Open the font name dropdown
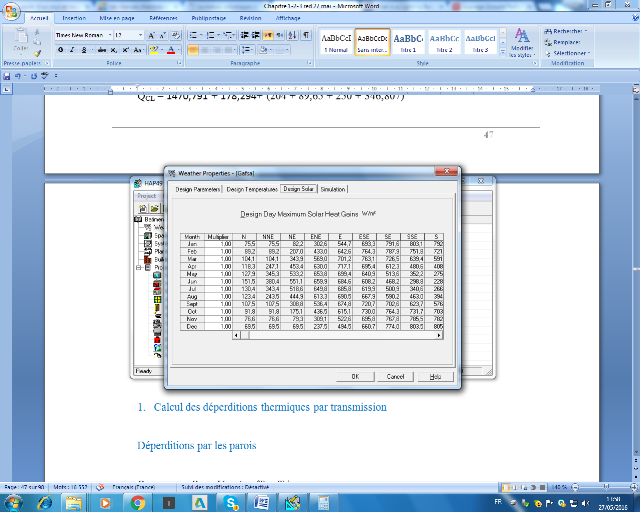This screenshot has height=512, width=640. point(107,34)
